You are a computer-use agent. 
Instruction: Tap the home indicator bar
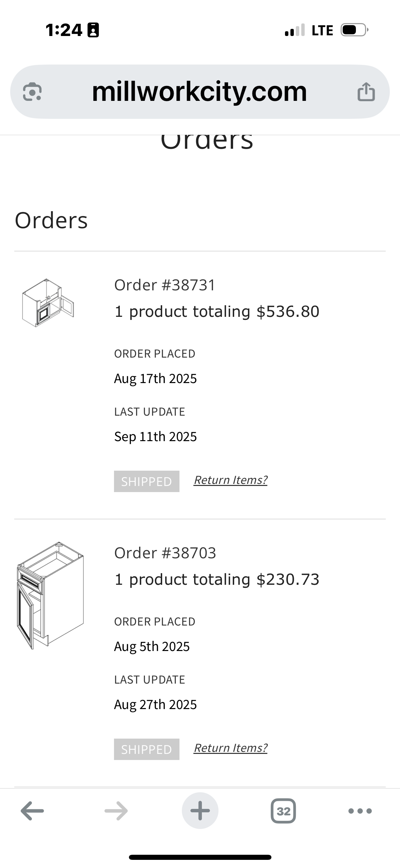[x=200, y=857]
